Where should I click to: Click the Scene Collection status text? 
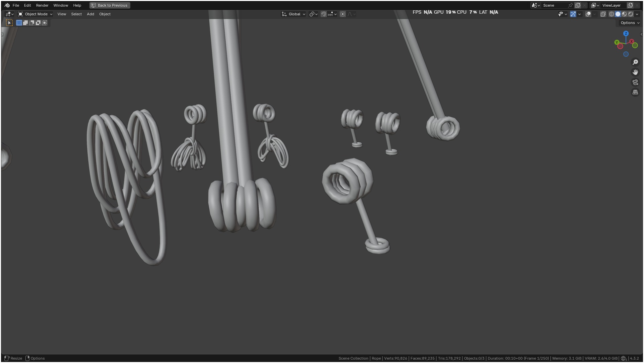pyautogui.click(x=353, y=358)
